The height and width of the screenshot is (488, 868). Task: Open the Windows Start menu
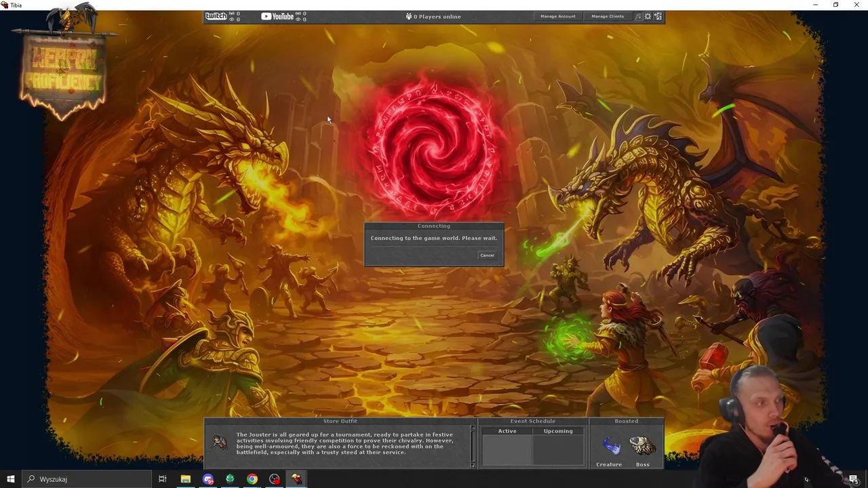10,479
